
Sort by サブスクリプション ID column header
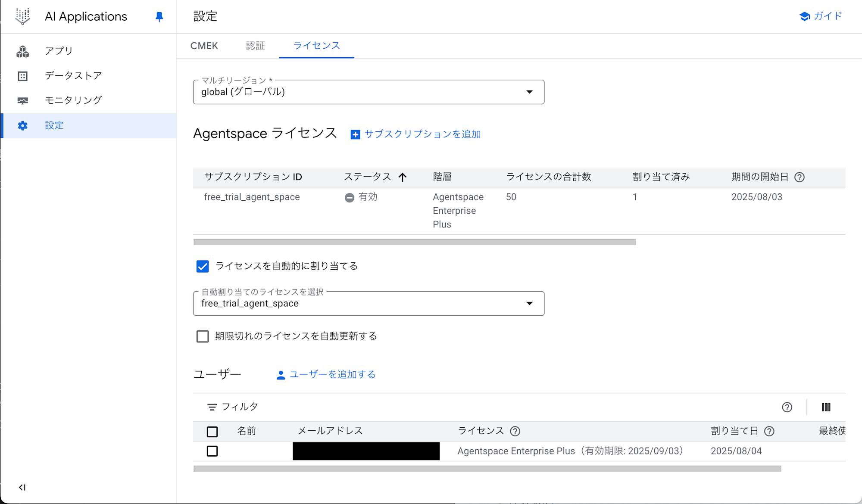click(253, 177)
